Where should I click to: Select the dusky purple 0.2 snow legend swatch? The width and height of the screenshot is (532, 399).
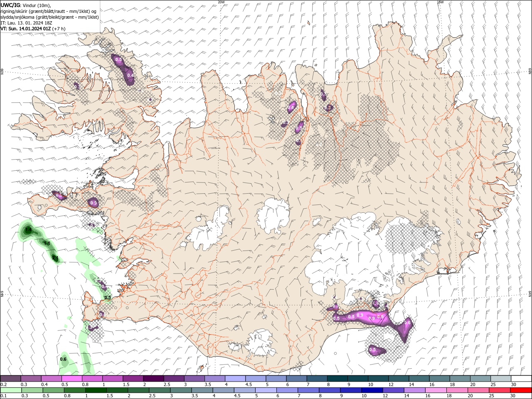point(10,379)
